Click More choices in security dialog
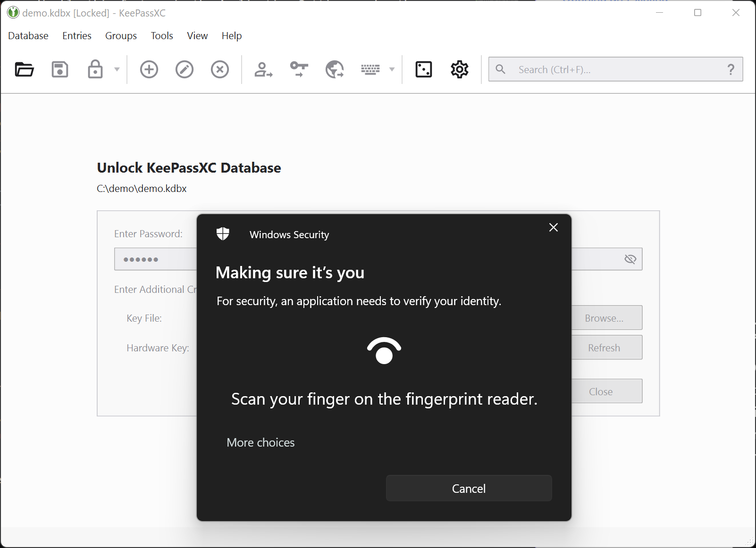 260,442
